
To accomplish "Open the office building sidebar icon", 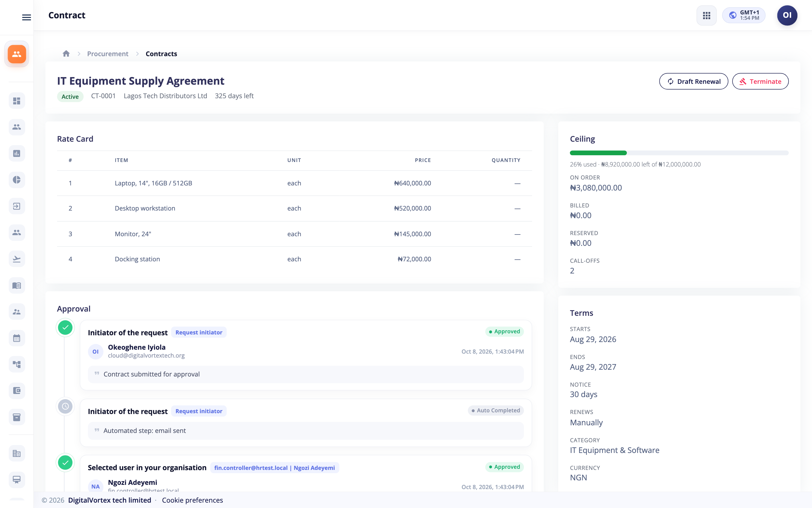I will pyautogui.click(x=17, y=454).
